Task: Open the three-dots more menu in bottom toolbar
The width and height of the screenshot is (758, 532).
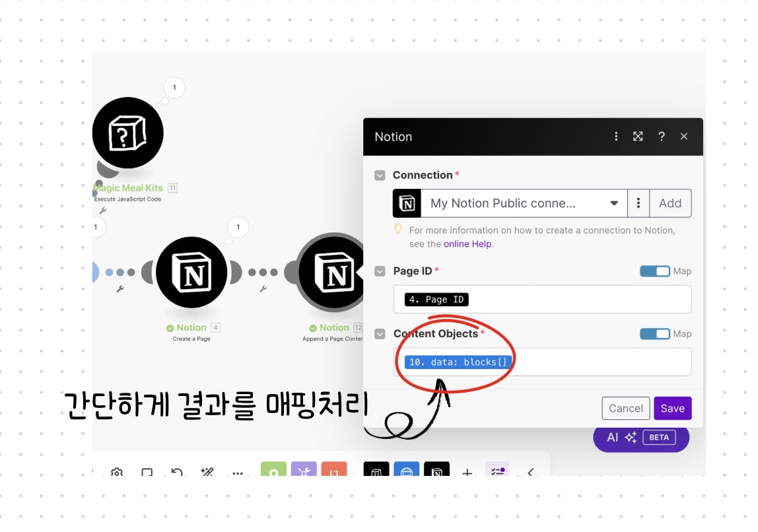Action: (237, 473)
